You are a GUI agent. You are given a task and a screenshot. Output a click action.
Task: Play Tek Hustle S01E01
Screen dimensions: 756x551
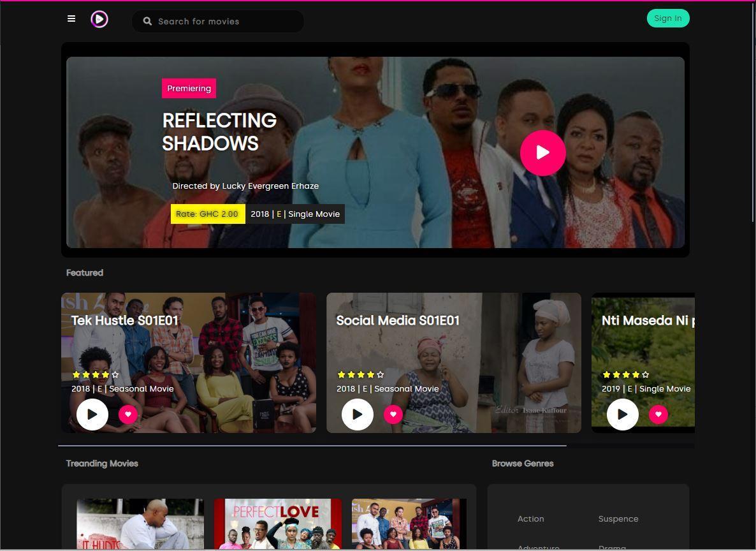point(92,415)
